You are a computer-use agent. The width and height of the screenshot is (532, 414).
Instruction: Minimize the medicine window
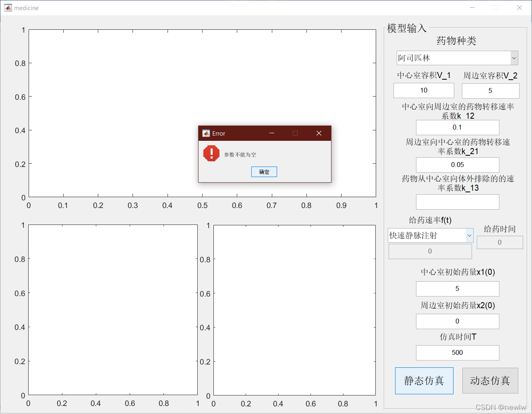(472, 8)
